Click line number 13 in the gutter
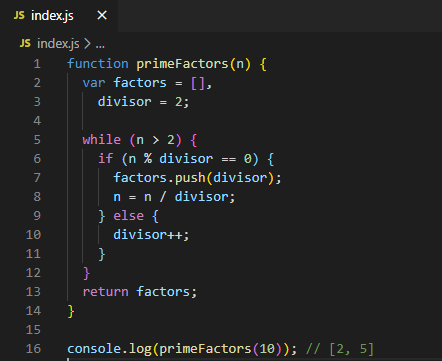442x361 pixels. pos(33,292)
